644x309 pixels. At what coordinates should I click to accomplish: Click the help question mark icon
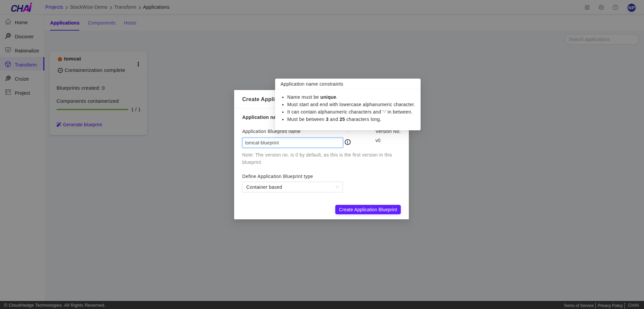(x=615, y=7)
